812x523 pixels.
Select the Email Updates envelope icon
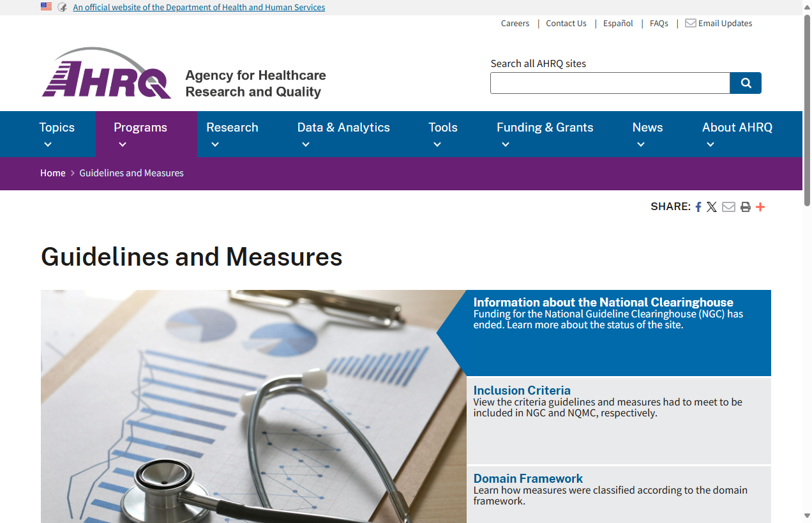pyautogui.click(x=690, y=23)
